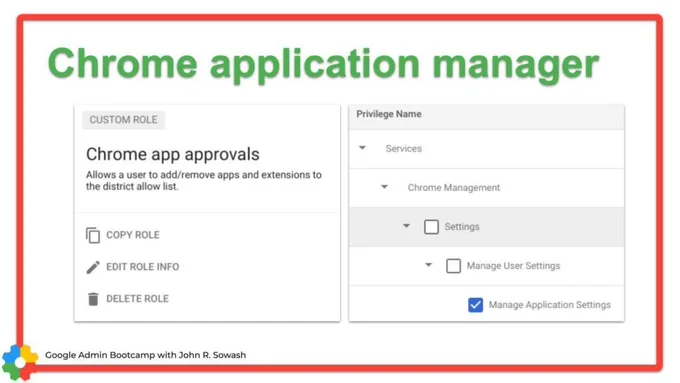Click the Google Admin gear logo
The width and height of the screenshot is (680, 383).
tap(19, 363)
